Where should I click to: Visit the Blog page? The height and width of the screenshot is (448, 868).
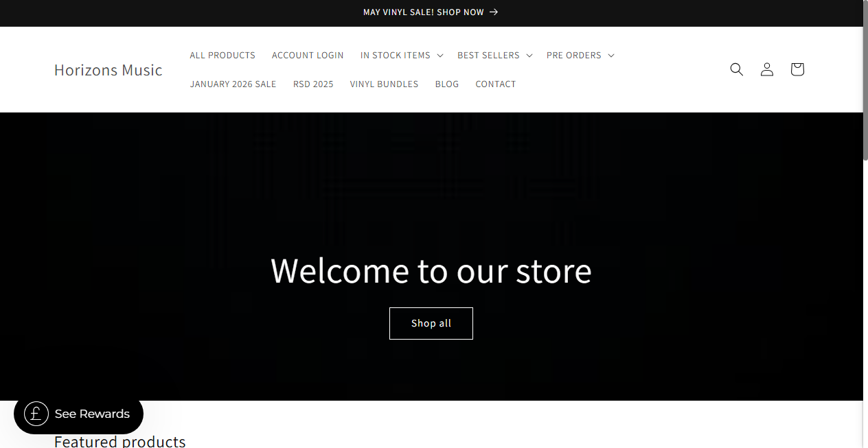coord(447,84)
